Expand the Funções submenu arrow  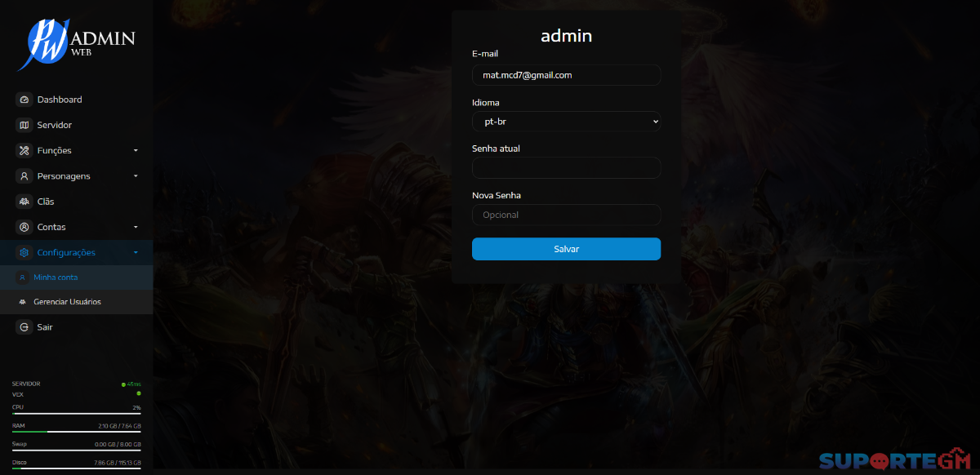pyautogui.click(x=136, y=151)
